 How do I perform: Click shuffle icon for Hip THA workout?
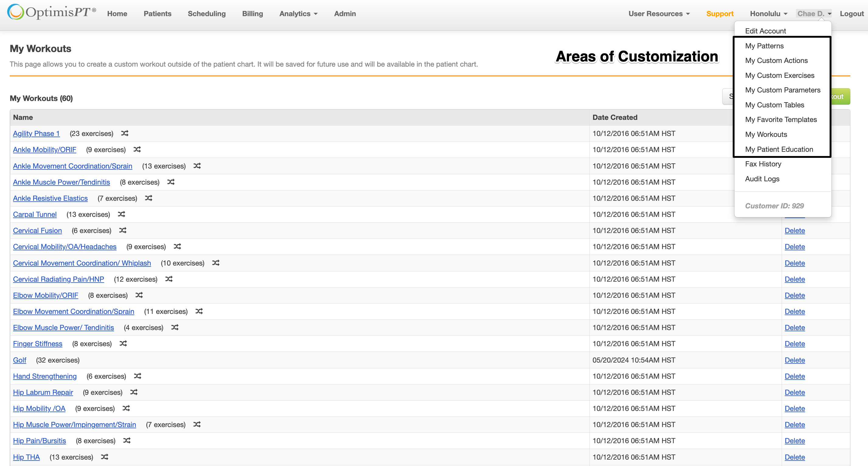point(105,457)
